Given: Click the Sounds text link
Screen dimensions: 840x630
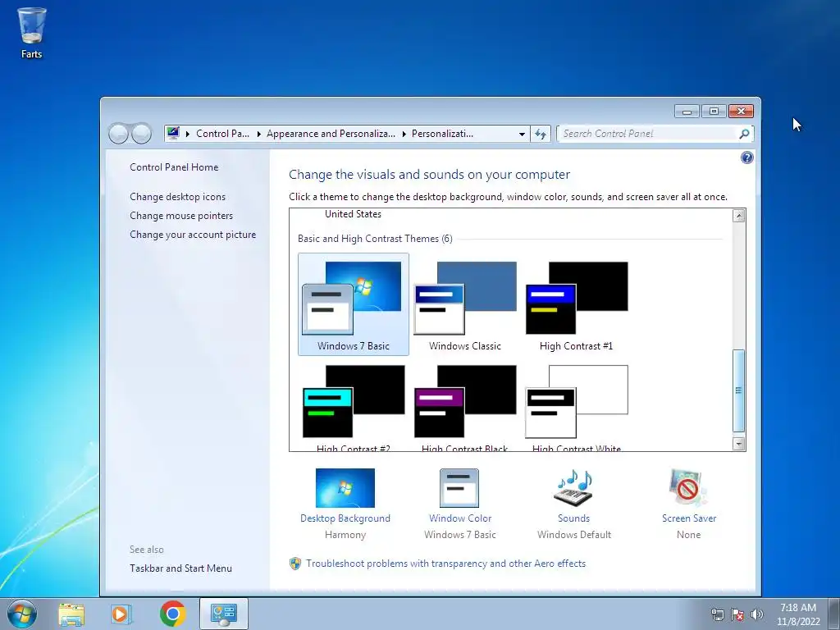Looking at the screenshot, I should (x=573, y=518).
